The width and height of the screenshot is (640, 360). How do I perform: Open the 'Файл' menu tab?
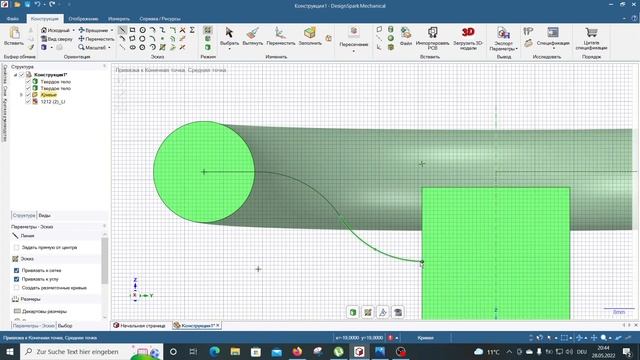tap(13, 18)
